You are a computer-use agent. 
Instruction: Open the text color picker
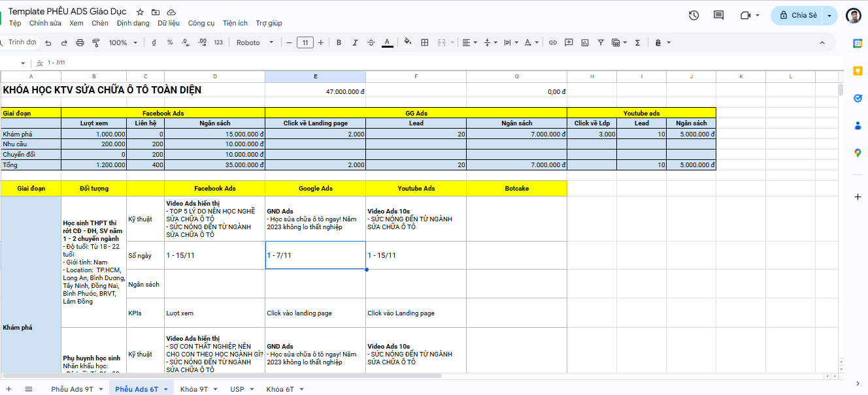coord(388,42)
